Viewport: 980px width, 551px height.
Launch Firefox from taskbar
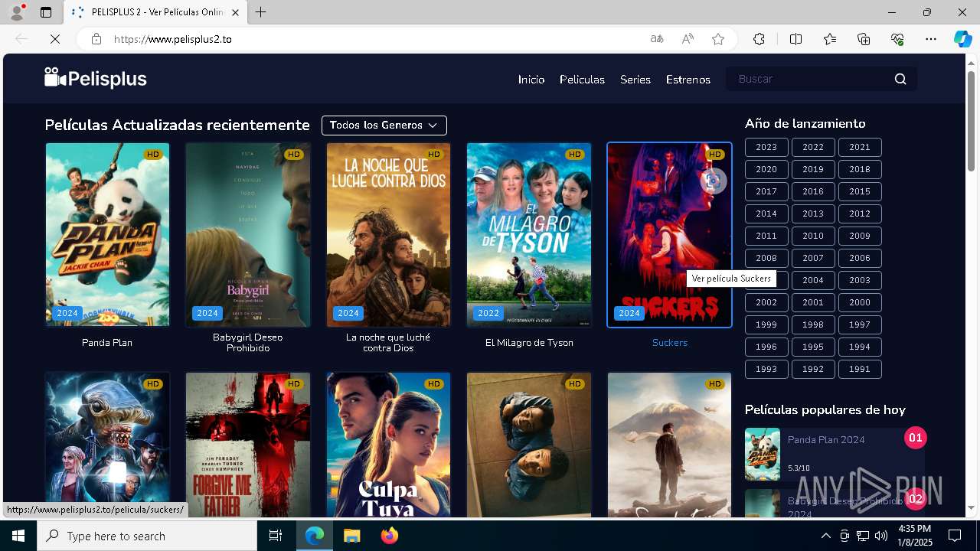389,536
